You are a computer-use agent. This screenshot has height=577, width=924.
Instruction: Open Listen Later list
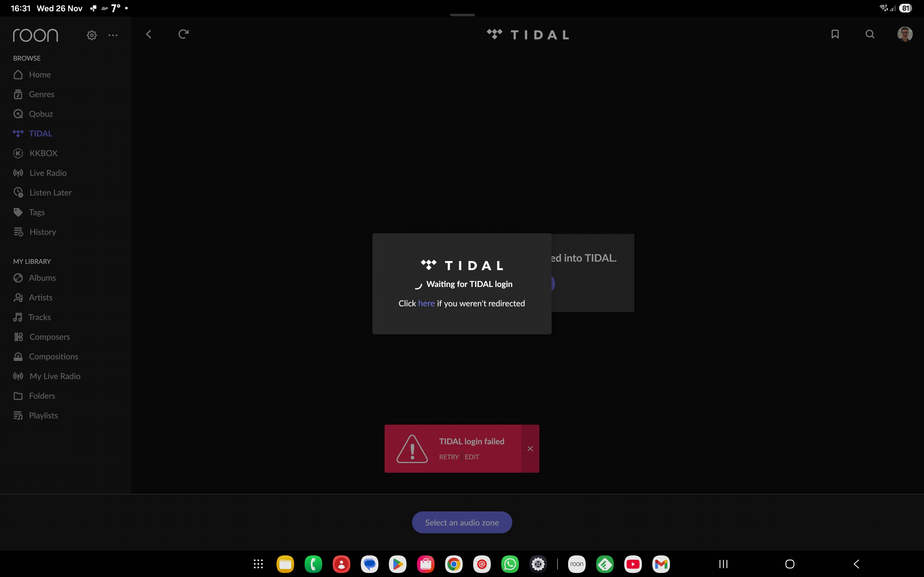point(50,192)
